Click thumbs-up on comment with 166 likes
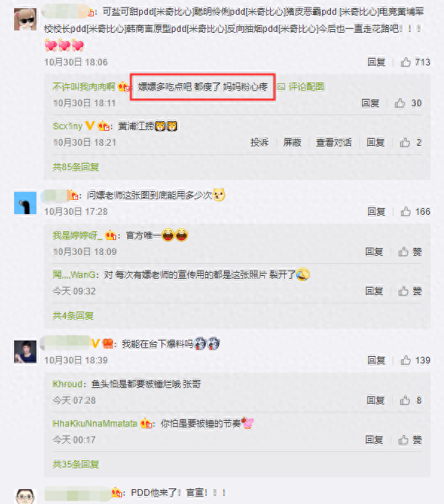This screenshot has height=504, width=444. (x=415, y=212)
